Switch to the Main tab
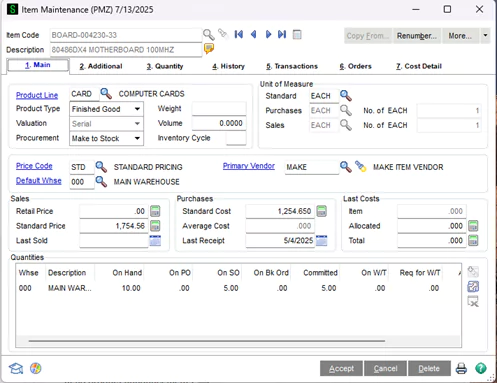The image size is (497, 383). coord(38,65)
